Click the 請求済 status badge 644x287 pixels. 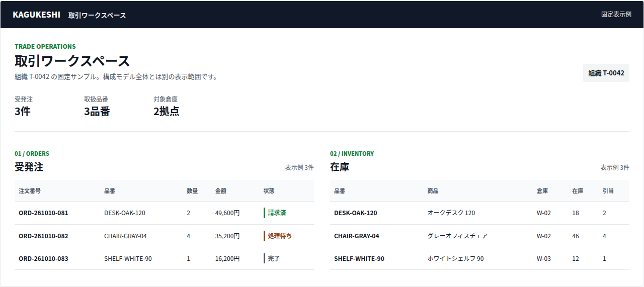coord(275,213)
